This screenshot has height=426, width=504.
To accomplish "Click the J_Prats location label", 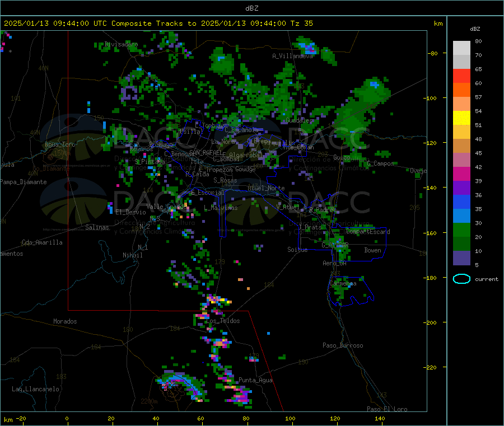I will pos(310,227).
